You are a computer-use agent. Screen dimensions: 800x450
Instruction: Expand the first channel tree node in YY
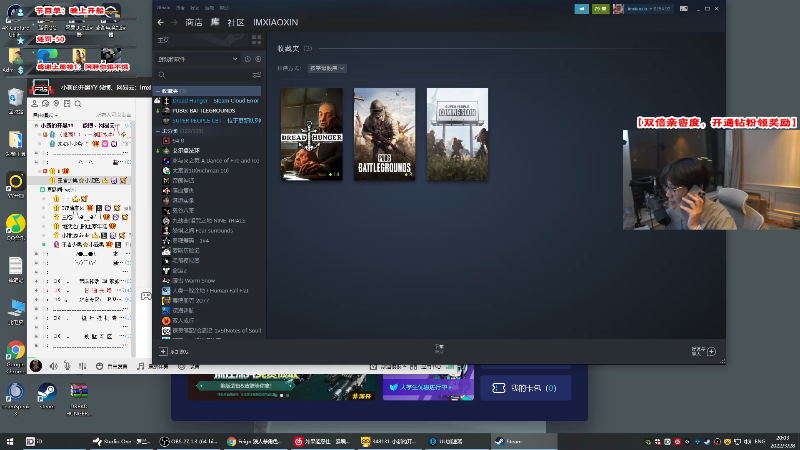coord(36,125)
